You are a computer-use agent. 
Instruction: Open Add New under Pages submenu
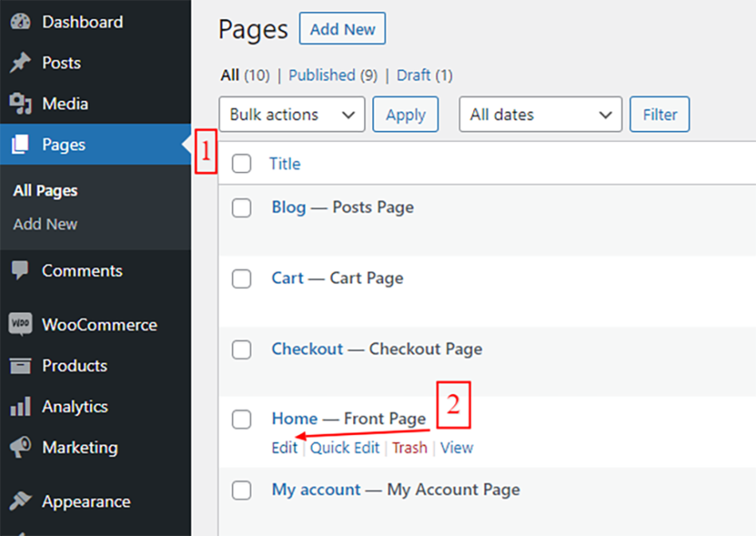tap(45, 225)
